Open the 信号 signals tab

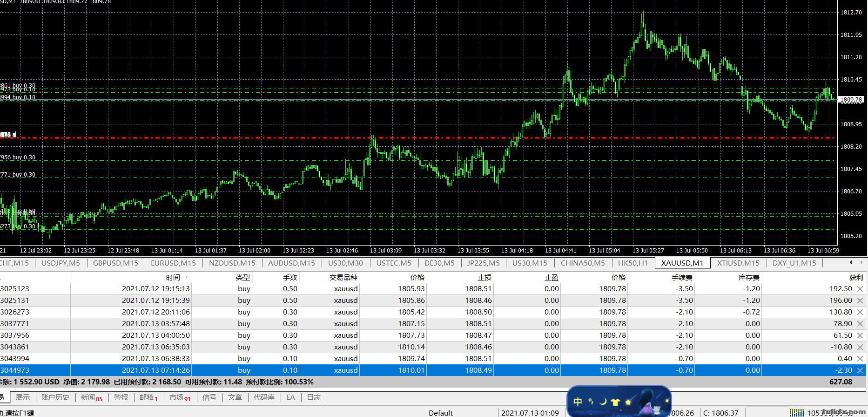pos(209,397)
